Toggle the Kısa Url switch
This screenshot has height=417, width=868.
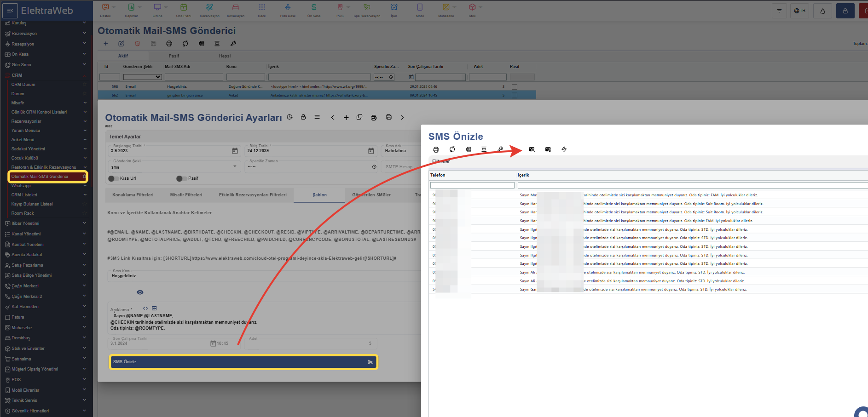click(113, 178)
